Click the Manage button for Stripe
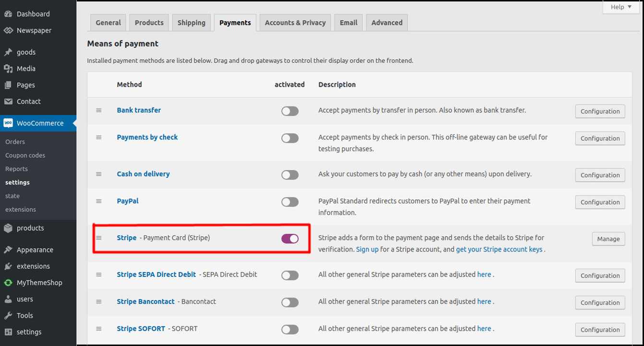Image resolution: width=644 pixels, height=346 pixels. pos(608,239)
